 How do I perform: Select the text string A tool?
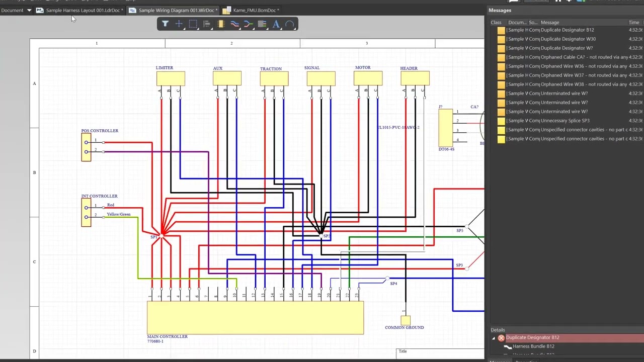click(276, 24)
